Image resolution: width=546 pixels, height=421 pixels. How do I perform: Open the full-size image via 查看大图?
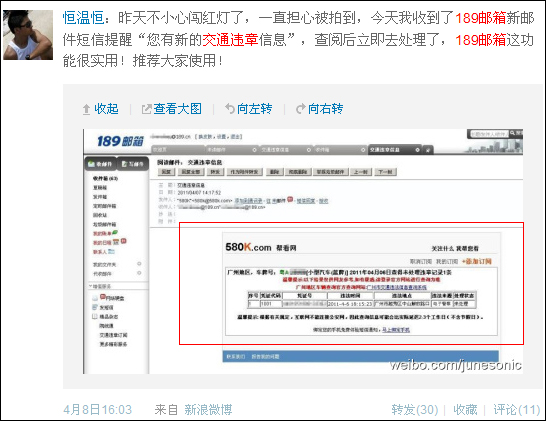tap(178, 109)
